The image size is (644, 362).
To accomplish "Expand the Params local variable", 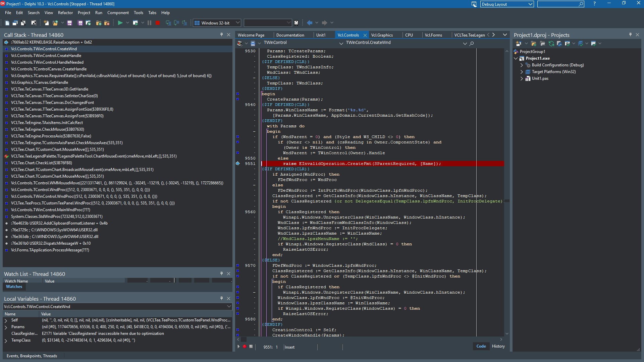I will point(6,327).
